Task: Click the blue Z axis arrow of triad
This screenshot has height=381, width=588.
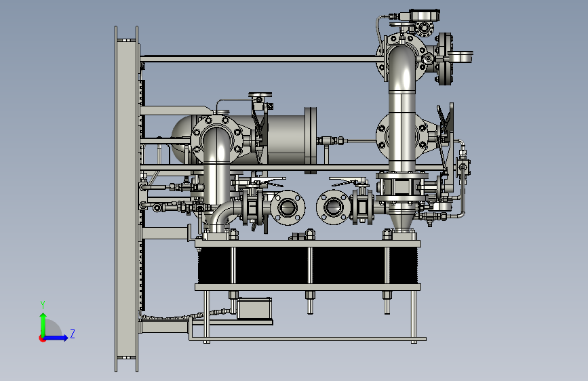Action: coord(56,338)
